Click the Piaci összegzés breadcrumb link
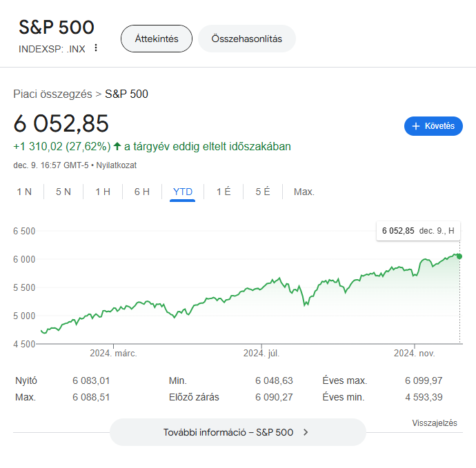476x468 pixels. coord(52,94)
